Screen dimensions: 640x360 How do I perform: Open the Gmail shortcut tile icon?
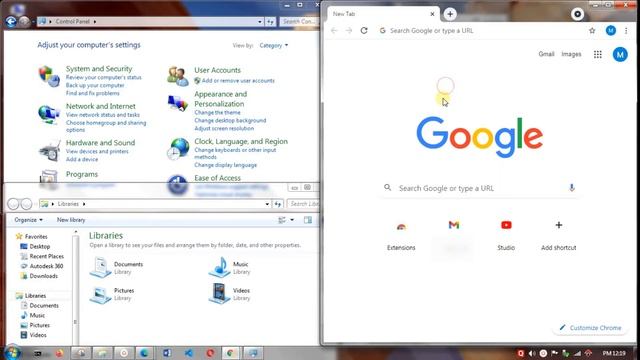click(x=454, y=225)
